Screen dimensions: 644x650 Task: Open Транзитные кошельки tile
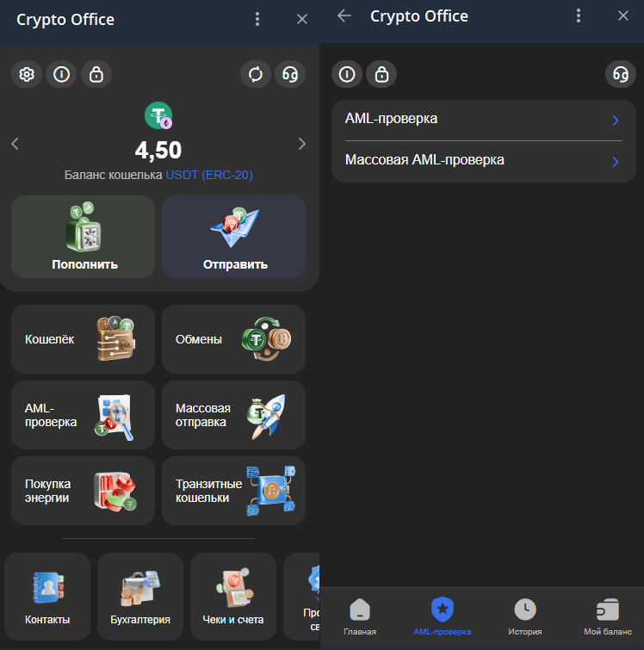pyautogui.click(x=233, y=491)
